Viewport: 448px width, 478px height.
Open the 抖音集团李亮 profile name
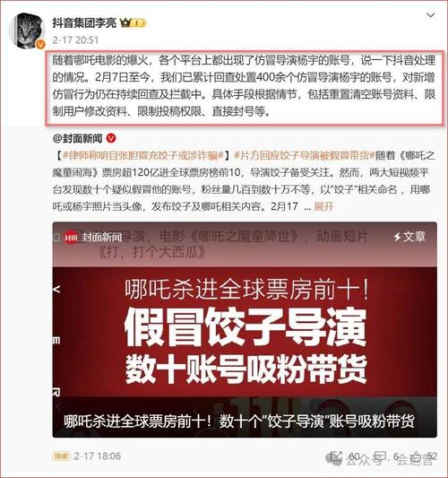pyautogui.click(x=84, y=22)
